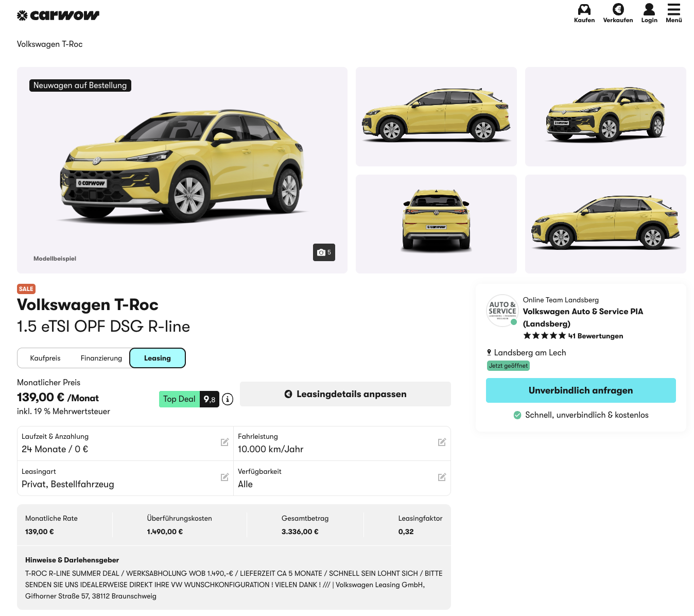Image resolution: width=694 pixels, height=616 pixels.
Task: Click the 24 Monate / 0 € value
Action: coord(55,449)
